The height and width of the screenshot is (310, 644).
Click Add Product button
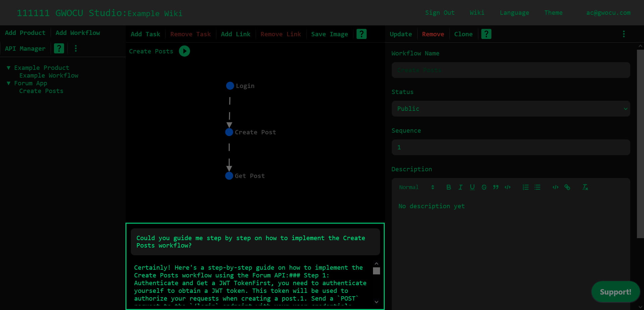(25, 33)
